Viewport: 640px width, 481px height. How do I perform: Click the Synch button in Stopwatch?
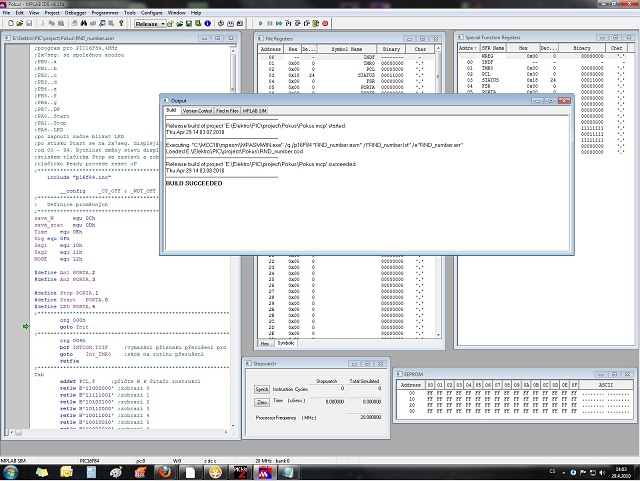tap(262, 389)
